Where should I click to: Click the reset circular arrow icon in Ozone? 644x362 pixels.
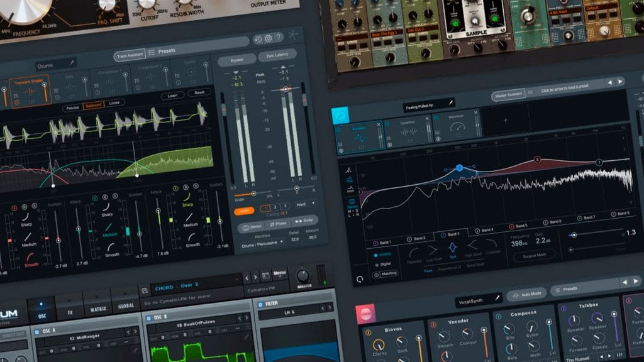pos(360,279)
